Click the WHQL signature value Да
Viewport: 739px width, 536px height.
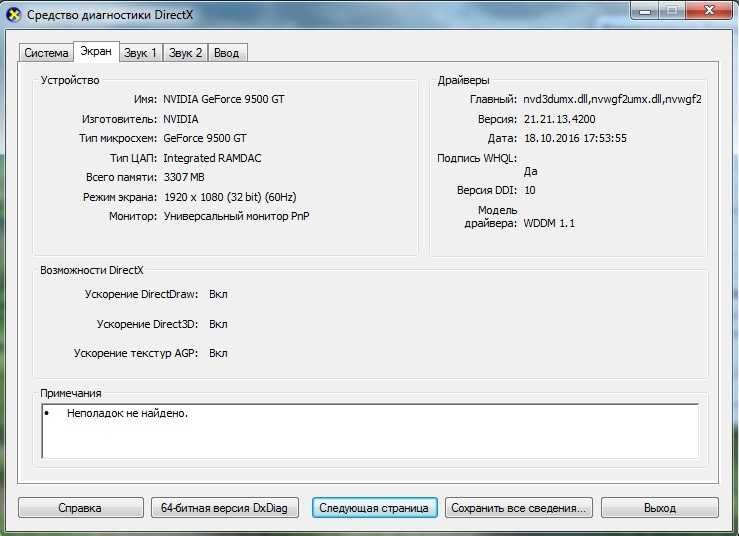point(531,172)
